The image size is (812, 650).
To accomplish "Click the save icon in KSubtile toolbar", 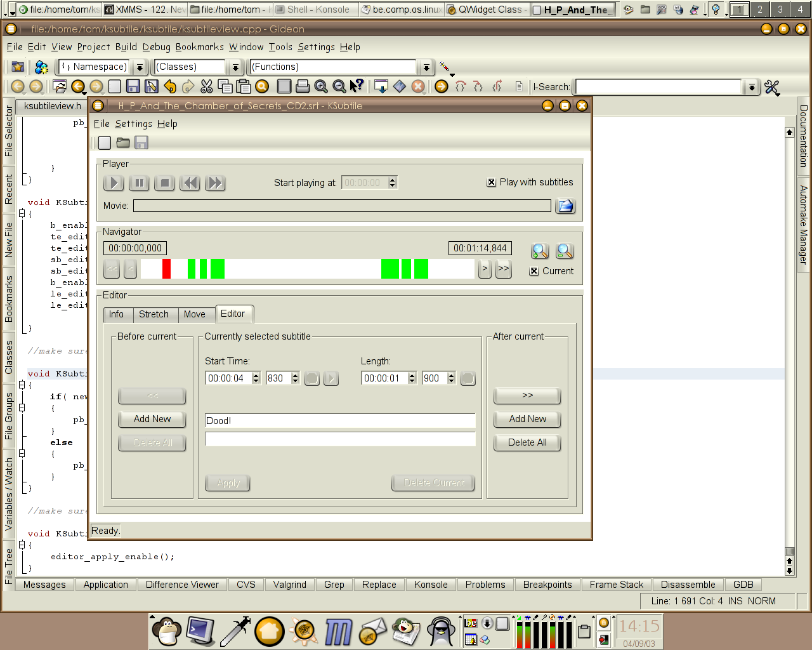I will tap(141, 143).
